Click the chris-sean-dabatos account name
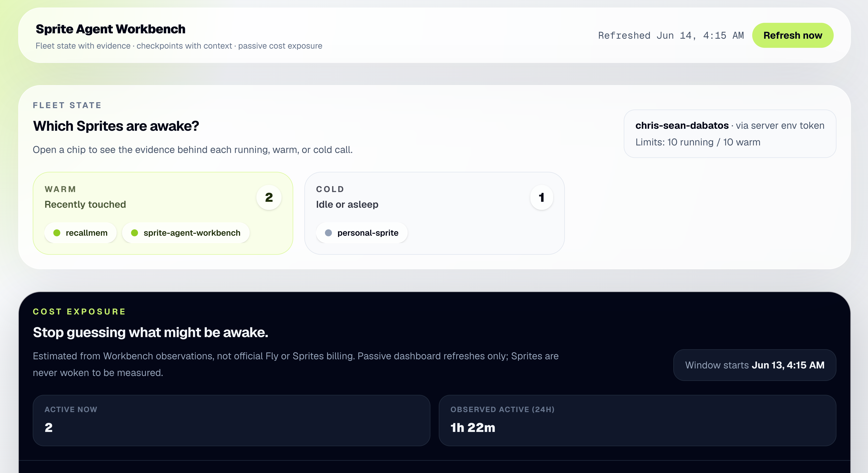This screenshot has height=473, width=868. [682, 126]
